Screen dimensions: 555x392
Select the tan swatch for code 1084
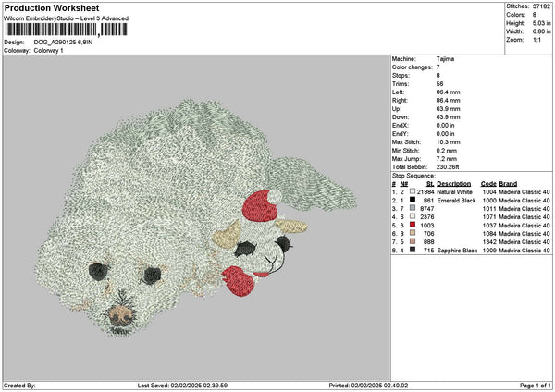[413, 233]
